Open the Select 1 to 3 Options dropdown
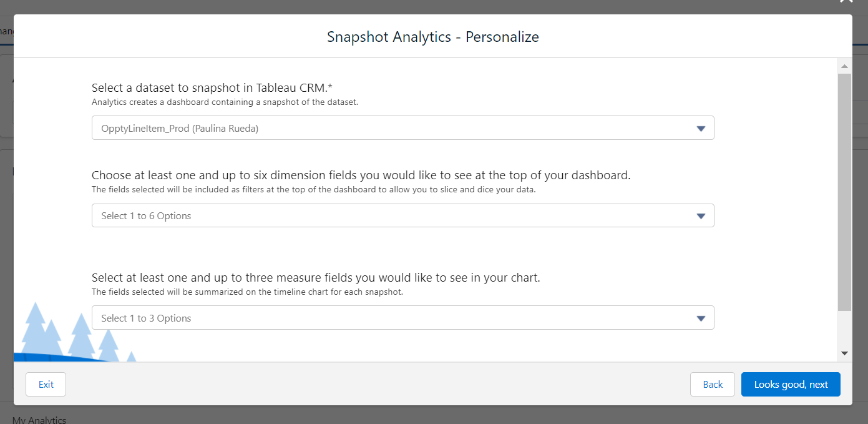 402,318
